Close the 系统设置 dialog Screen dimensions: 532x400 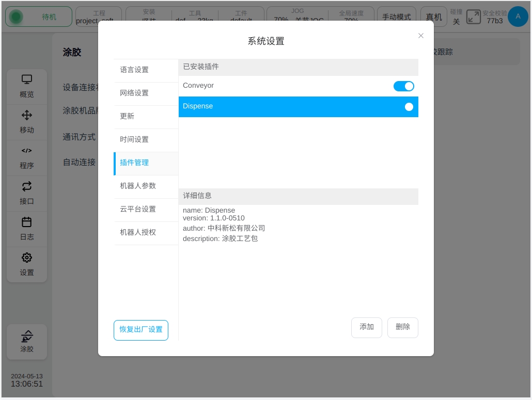421,36
